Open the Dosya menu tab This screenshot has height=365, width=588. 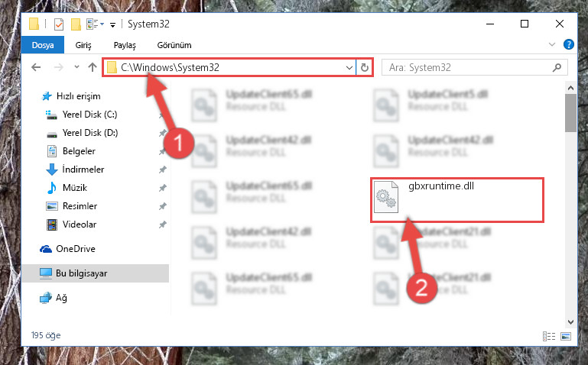pyautogui.click(x=43, y=45)
